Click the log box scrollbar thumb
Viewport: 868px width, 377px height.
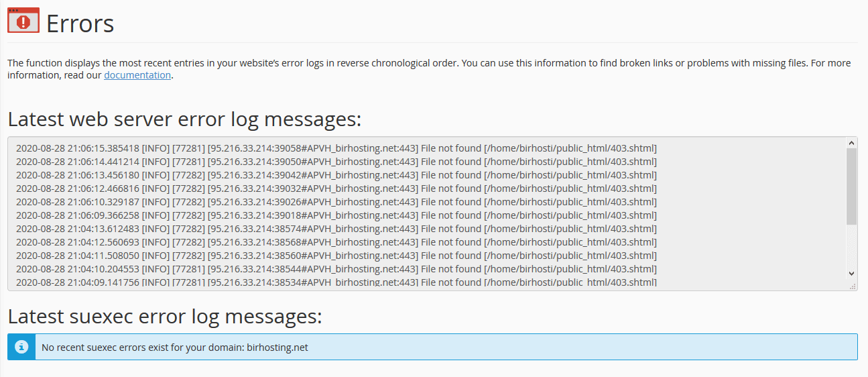pos(852,186)
